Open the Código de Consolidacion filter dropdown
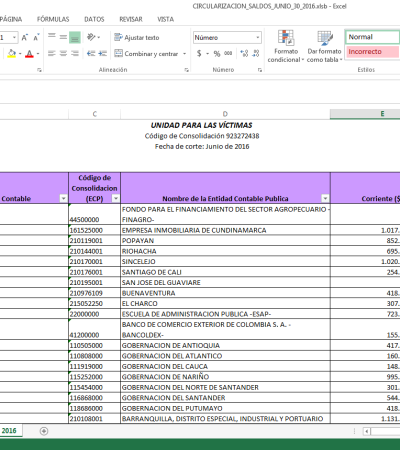The image size is (400, 450). 116,198
